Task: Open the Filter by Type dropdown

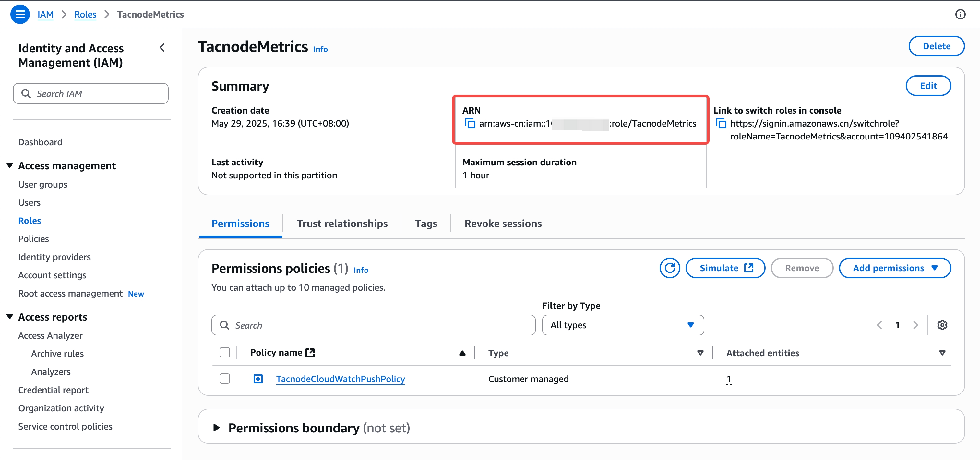Action: [x=623, y=325]
